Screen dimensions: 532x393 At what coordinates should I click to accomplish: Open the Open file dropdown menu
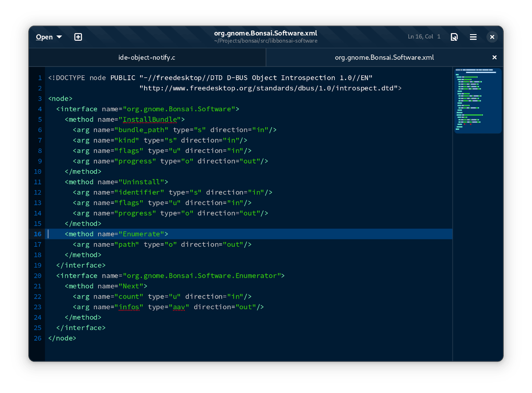pos(49,37)
